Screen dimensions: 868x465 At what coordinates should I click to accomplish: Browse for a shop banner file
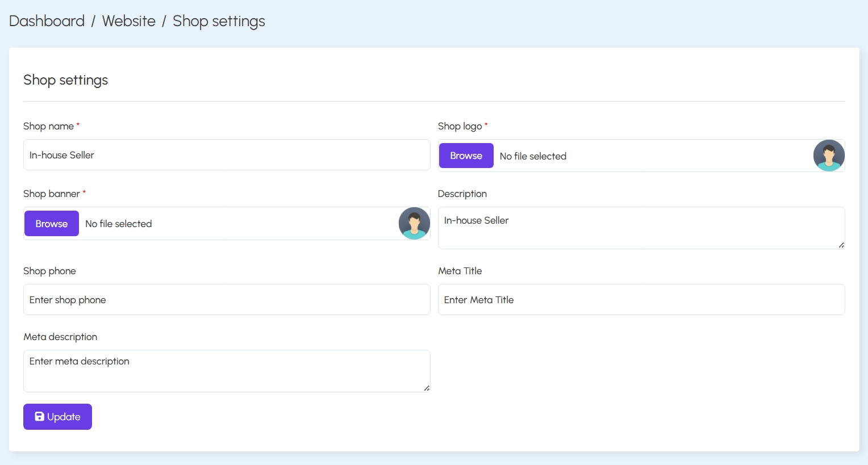(52, 224)
